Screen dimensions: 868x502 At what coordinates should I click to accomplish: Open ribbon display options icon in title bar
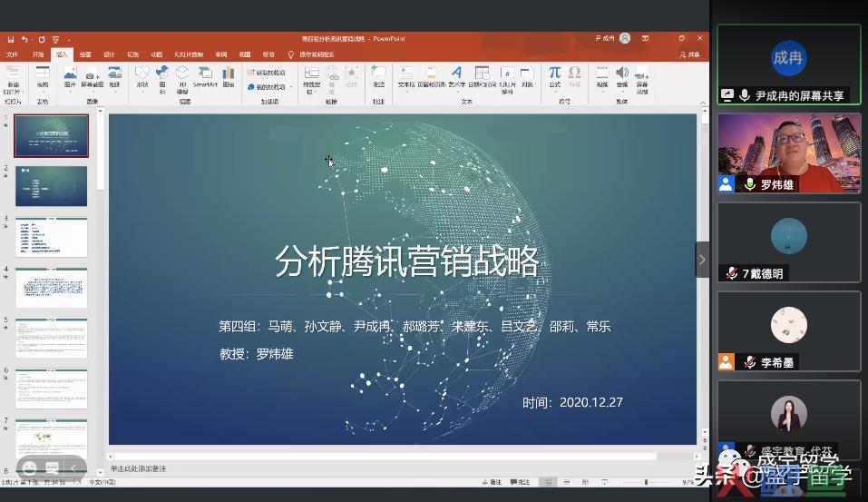click(x=645, y=38)
